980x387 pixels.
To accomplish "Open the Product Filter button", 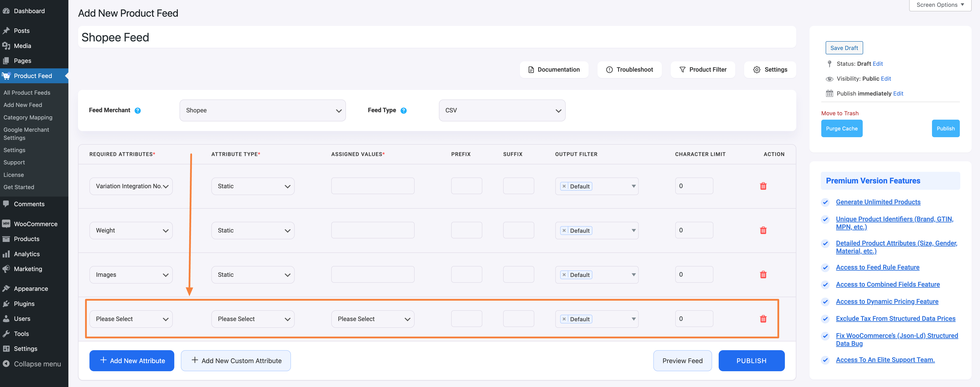I will [703, 69].
